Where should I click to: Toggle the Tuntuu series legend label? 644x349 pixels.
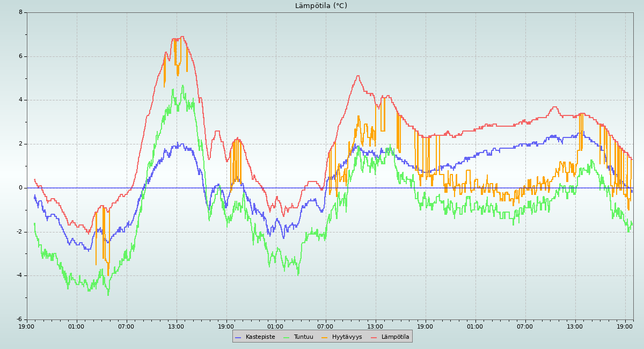[x=303, y=337]
